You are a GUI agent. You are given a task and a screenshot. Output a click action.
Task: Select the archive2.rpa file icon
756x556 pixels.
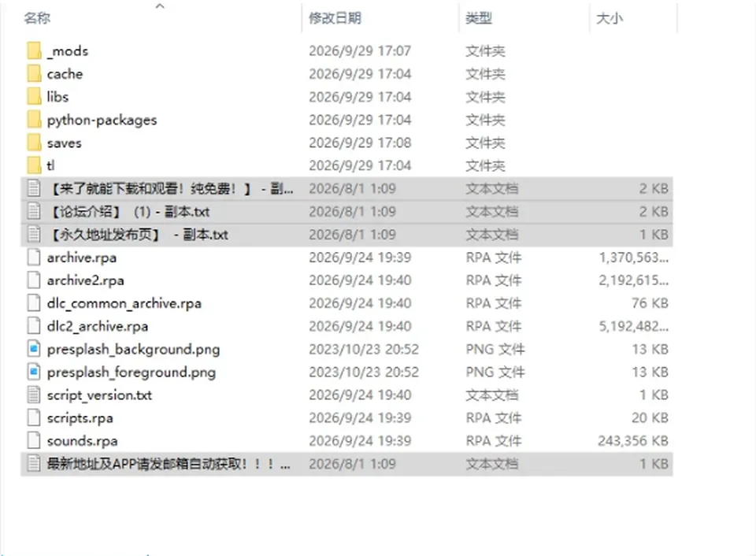click(34, 280)
